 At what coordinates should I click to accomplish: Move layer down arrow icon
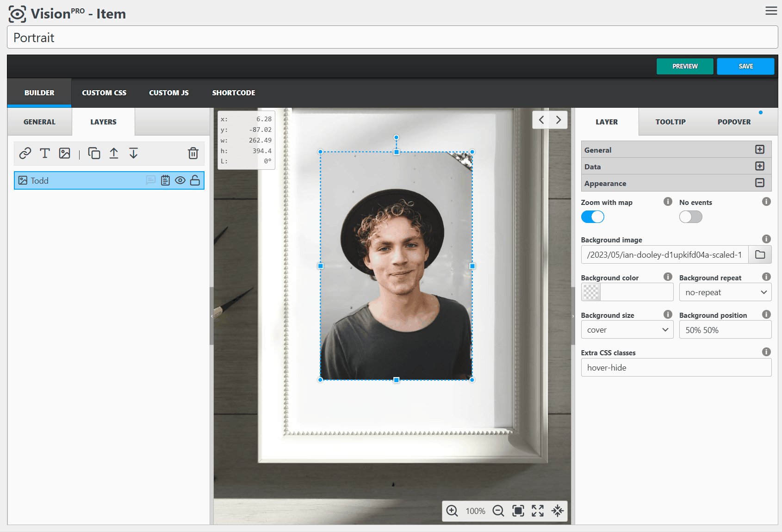tap(133, 153)
